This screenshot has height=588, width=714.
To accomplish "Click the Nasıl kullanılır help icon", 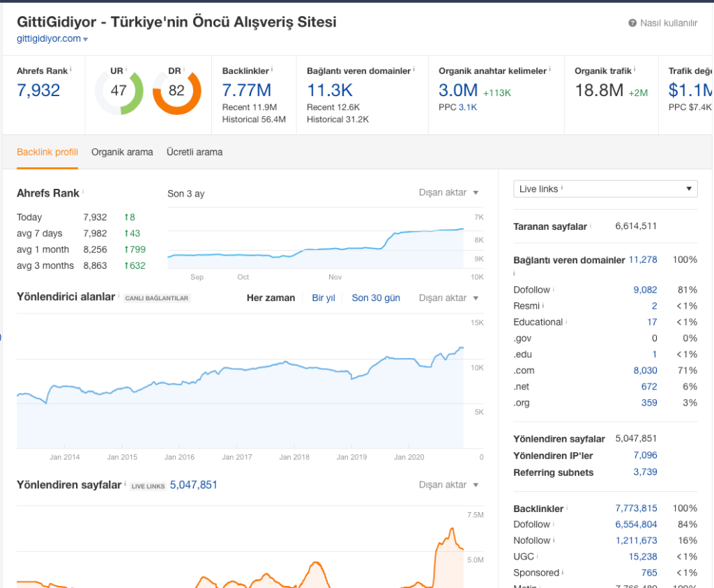I will click(632, 23).
